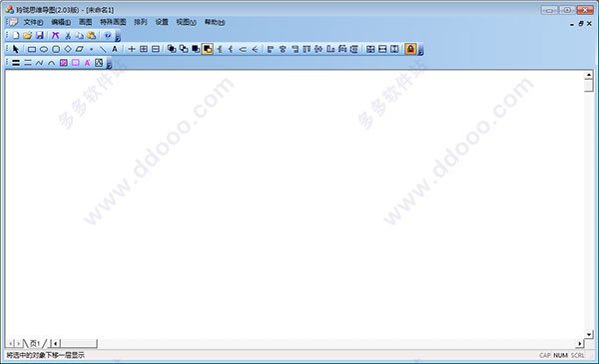Send the object to back with the second layer icon
599x364 pixels.
click(x=184, y=49)
